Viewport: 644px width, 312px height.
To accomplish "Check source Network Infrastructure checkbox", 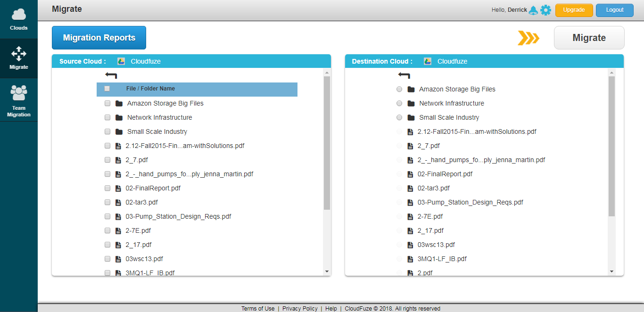I will (x=107, y=117).
